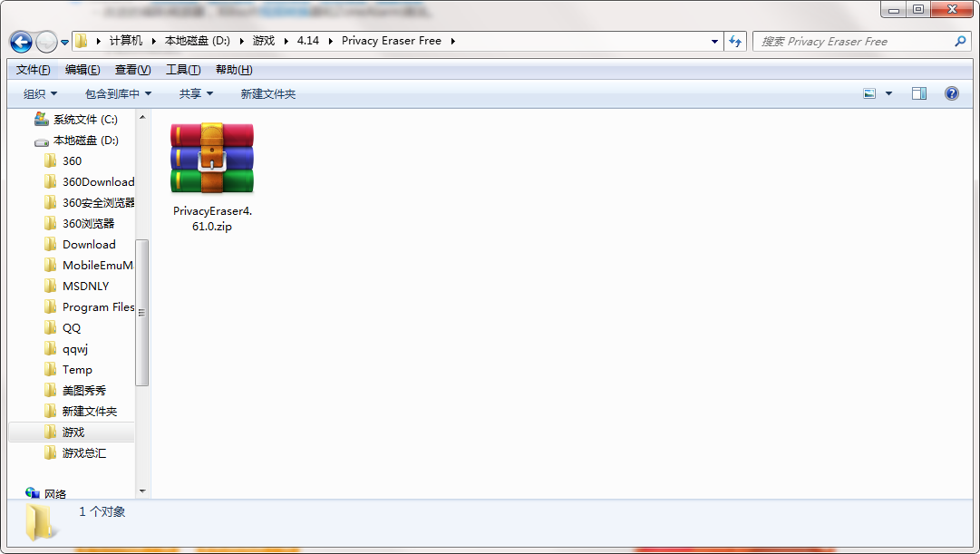Open the help question mark icon
The height and width of the screenshot is (554, 980).
click(x=951, y=93)
